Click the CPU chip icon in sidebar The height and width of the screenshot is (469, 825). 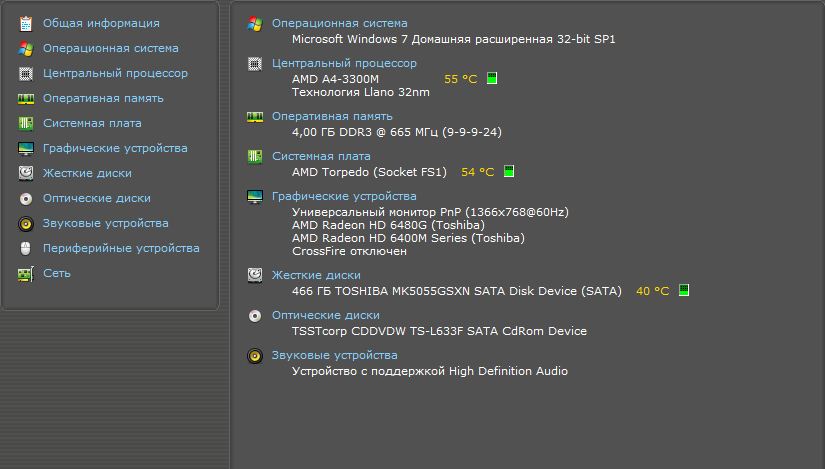pos(26,73)
